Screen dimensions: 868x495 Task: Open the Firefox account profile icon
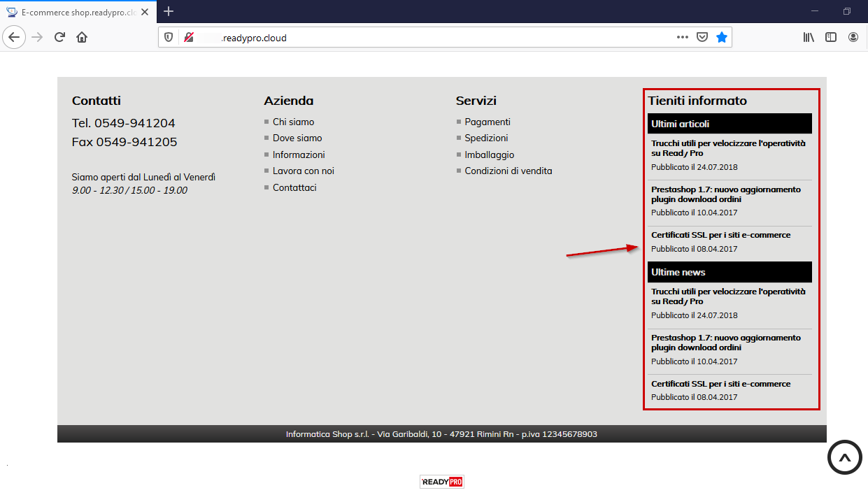[x=853, y=38]
